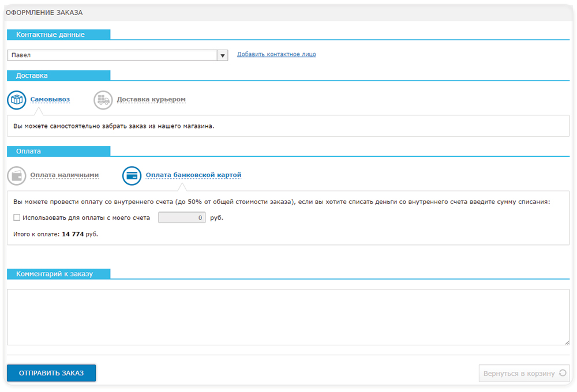Click inside the order comment text area

288,316
